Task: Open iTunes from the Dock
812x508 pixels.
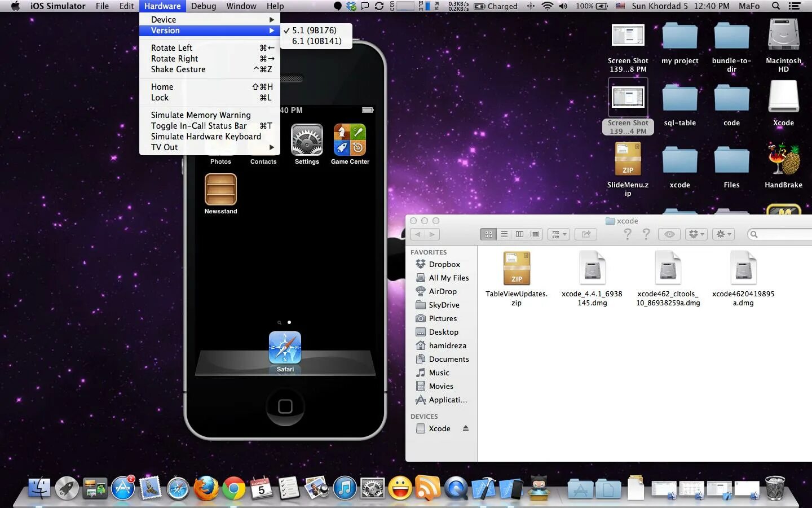Action: (345, 488)
